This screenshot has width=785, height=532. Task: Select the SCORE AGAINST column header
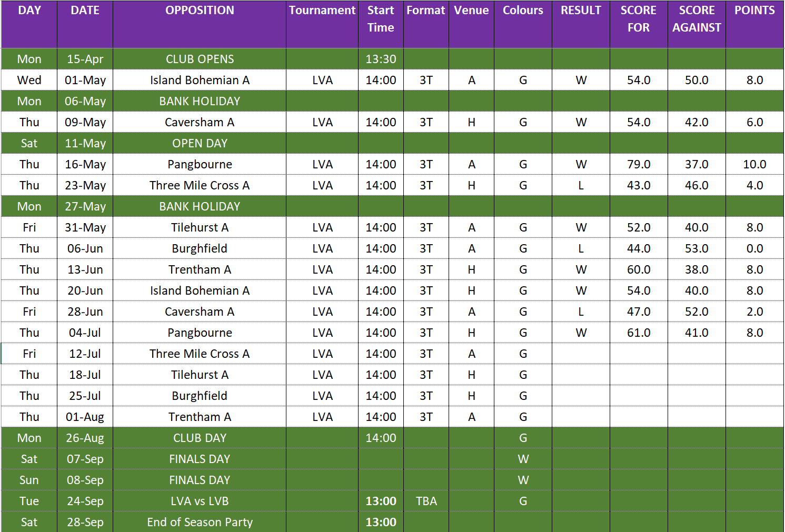click(x=697, y=24)
